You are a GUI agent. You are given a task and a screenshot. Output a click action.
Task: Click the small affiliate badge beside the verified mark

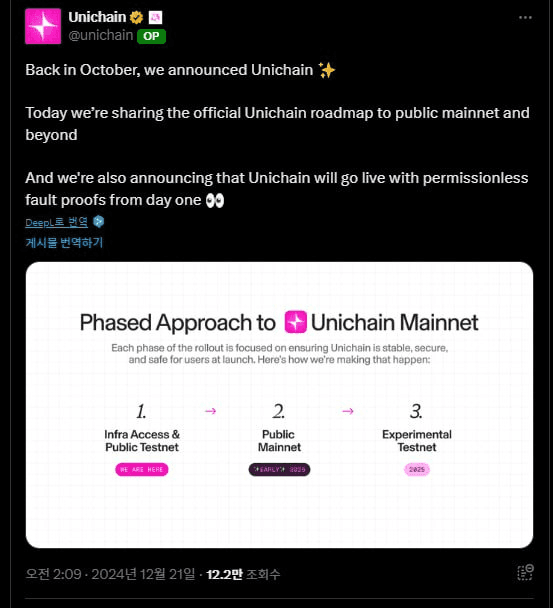point(156,17)
